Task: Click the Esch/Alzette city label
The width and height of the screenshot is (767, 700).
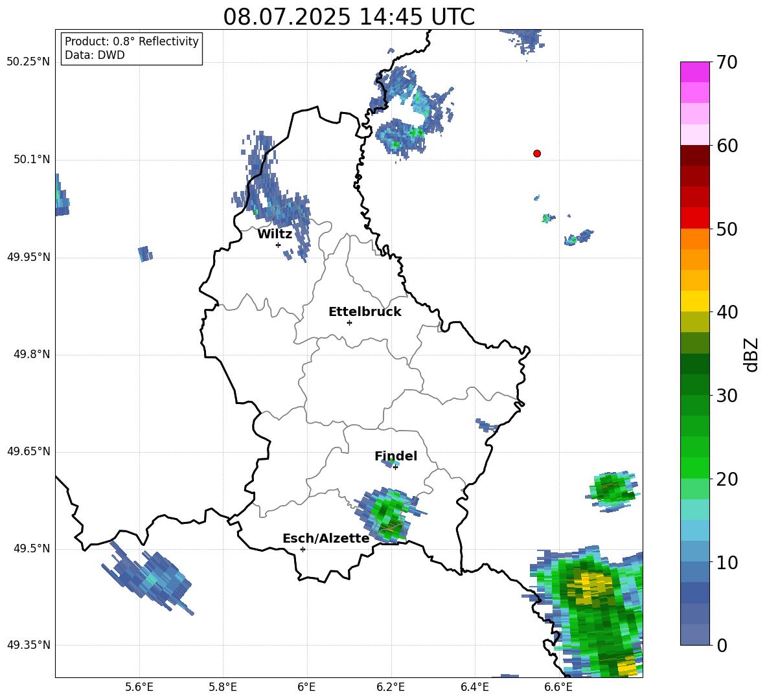Action: 326,538
